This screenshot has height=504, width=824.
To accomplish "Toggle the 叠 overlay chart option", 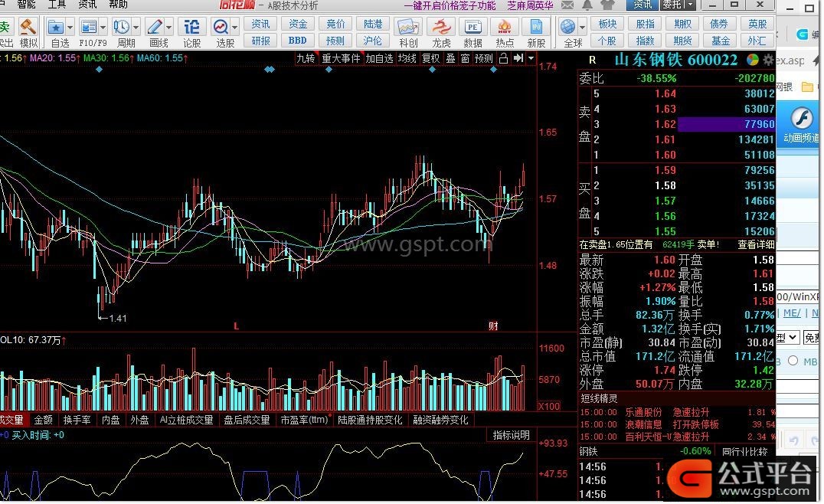I will pos(450,58).
